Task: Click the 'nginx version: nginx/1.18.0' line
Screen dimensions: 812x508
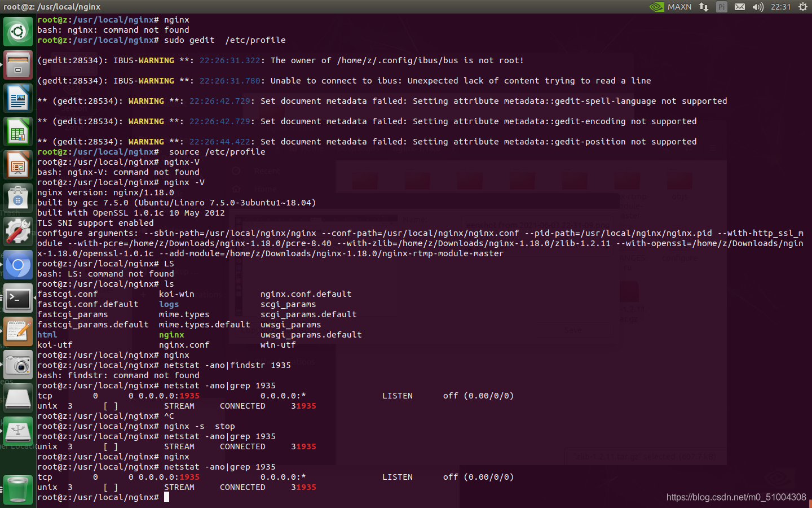Action: click(x=105, y=192)
